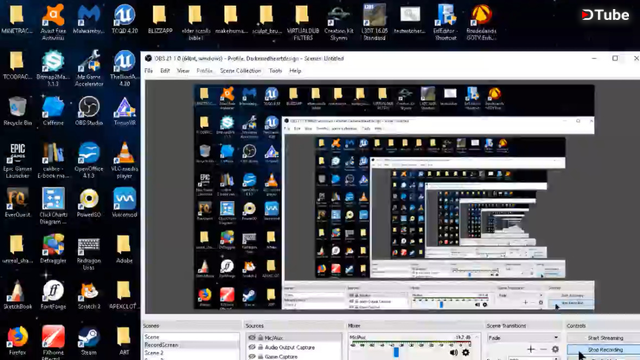Add a scene transition with plus icon

[x=531, y=349]
